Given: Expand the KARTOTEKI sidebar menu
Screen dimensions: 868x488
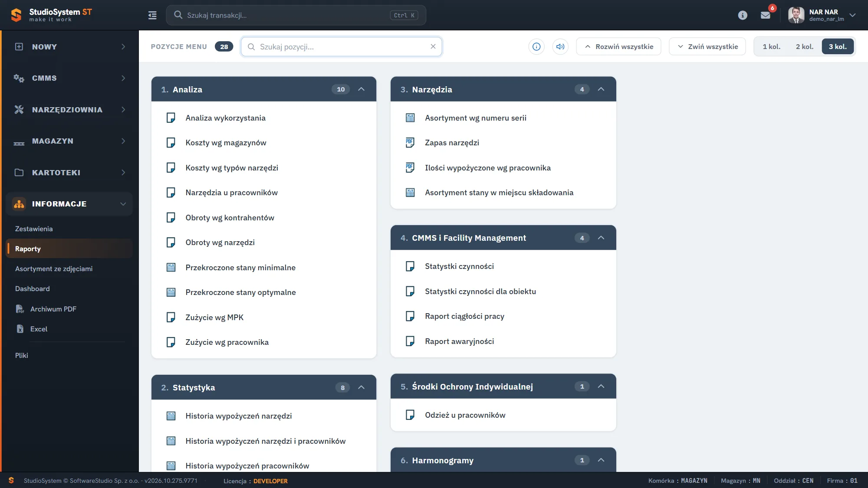Looking at the screenshot, I should (69, 173).
